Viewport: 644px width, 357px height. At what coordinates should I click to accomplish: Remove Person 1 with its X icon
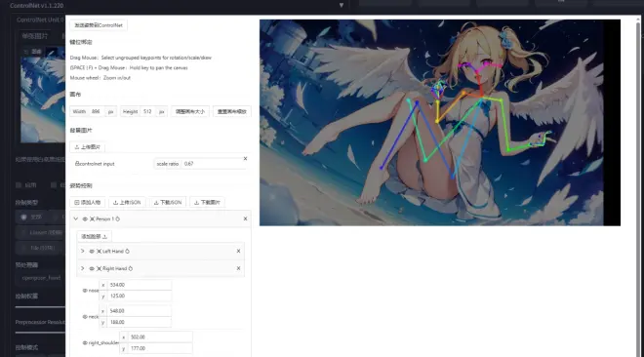[x=245, y=218]
